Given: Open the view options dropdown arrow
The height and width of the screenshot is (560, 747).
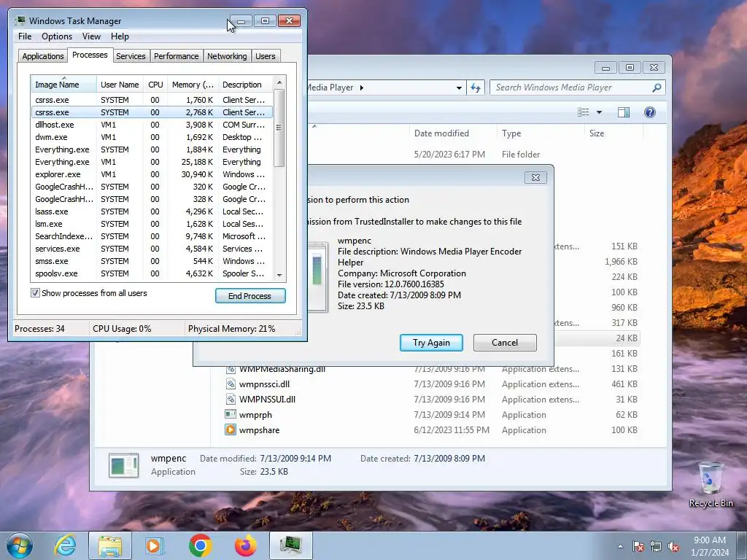Looking at the screenshot, I should [600, 112].
